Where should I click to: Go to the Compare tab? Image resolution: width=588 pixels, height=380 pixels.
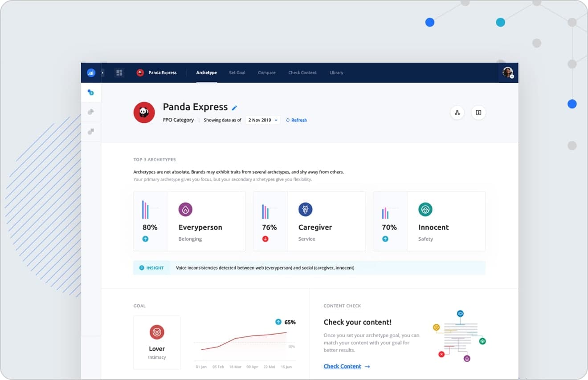tap(267, 73)
